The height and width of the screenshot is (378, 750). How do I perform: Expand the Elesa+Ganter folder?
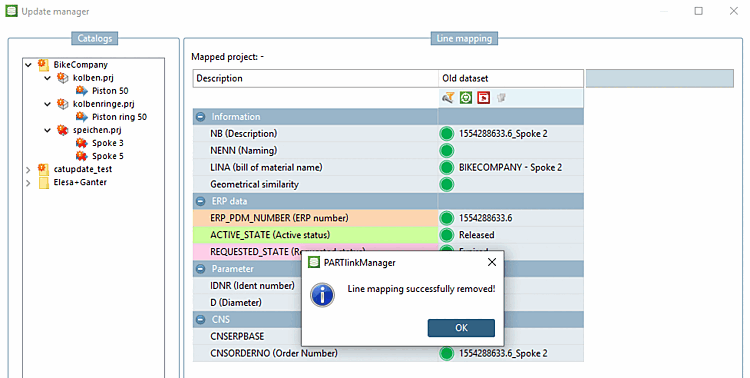pos(28,183)
